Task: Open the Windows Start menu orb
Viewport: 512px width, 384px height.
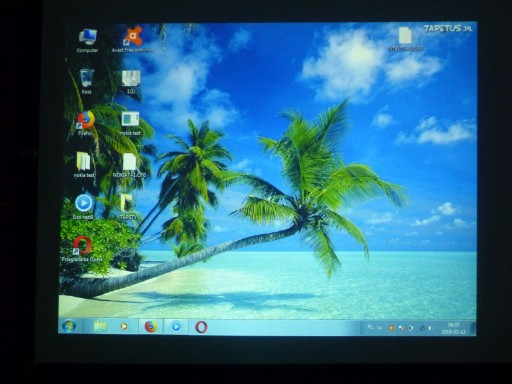Action: [69, 326]
